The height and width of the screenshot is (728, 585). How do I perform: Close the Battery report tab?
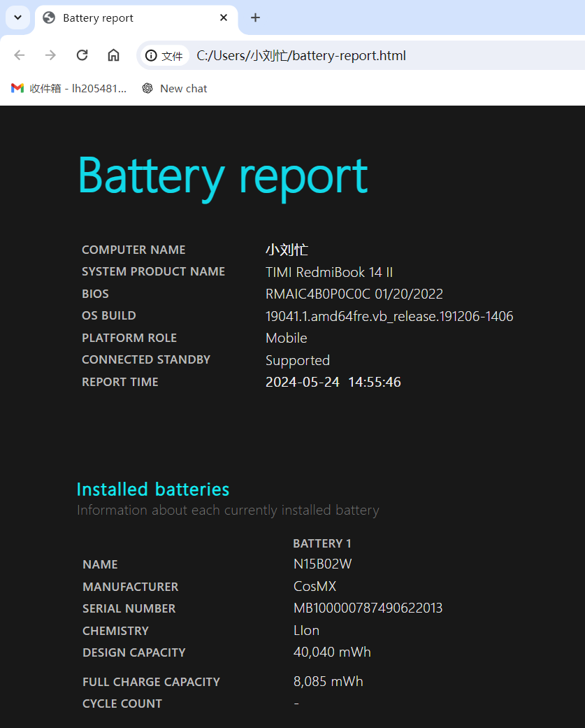(224, 17)
